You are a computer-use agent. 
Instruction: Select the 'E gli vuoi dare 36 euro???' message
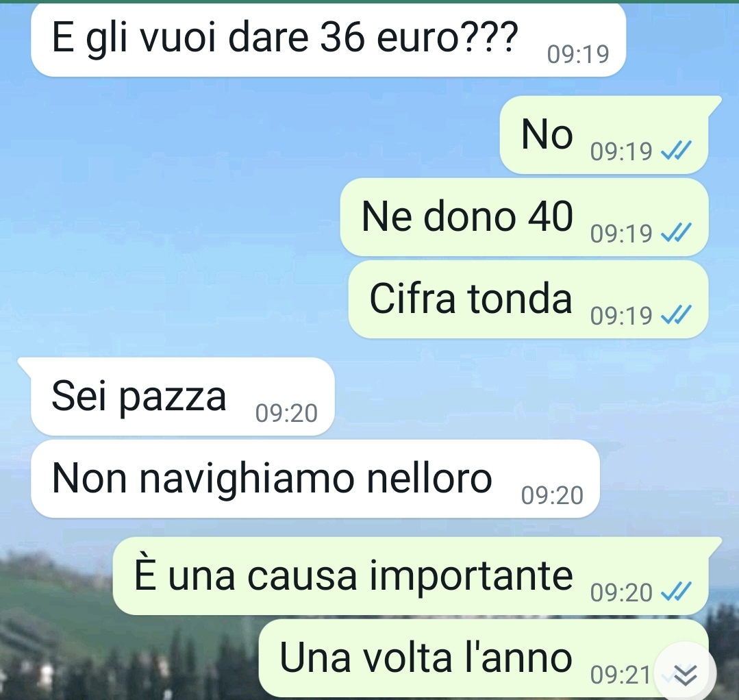328,40
